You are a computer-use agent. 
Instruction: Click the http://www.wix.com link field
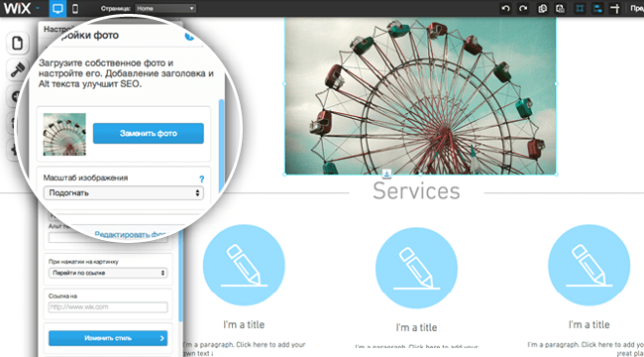point(108,307)
